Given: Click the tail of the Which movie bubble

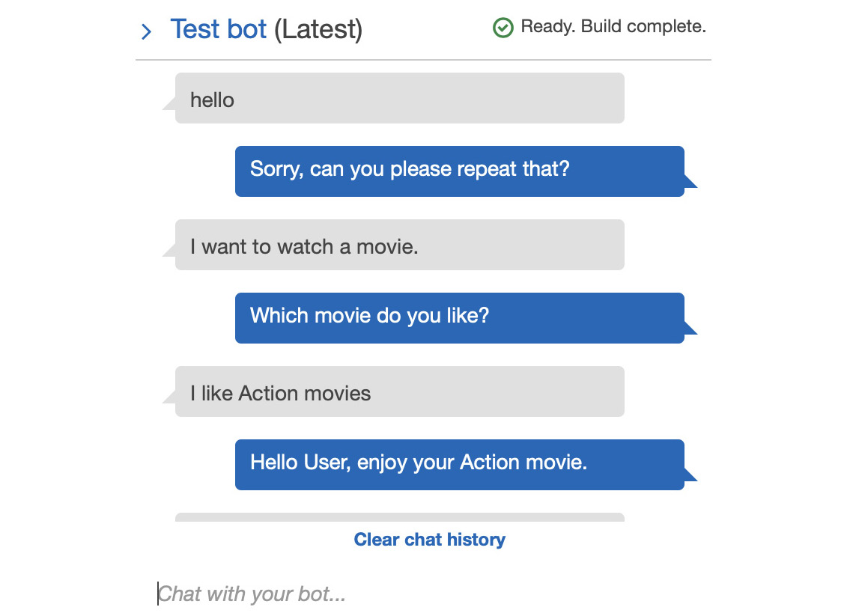Looking at the screenshot, I should 690,329.
